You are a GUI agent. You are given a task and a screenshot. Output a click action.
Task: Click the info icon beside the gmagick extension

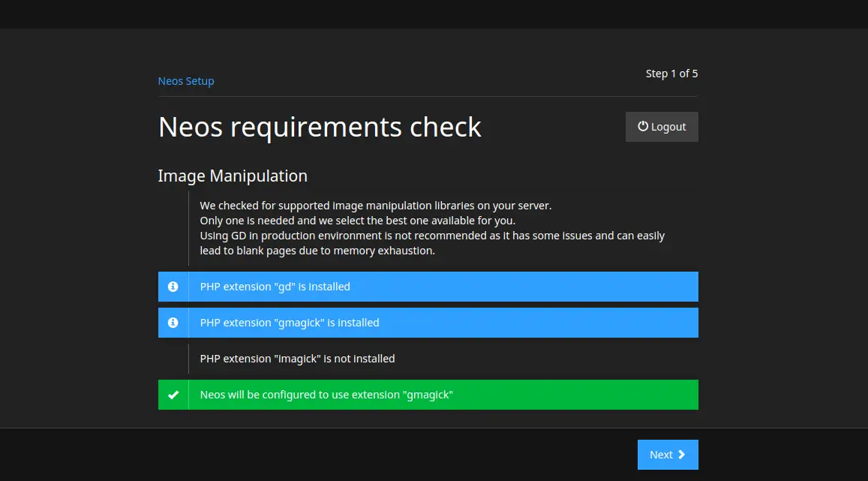tap(173, 323)
